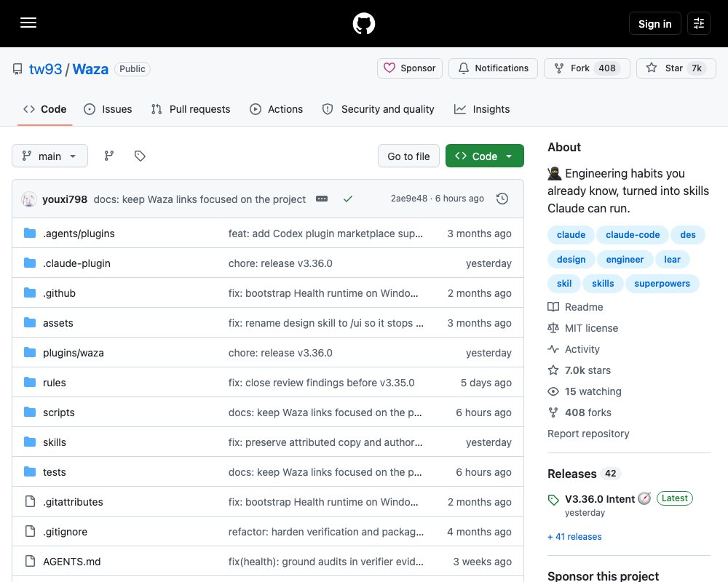728x582 pixels.
Task: Open the plugins/waza folder
Action: click(x=74, y=353)
